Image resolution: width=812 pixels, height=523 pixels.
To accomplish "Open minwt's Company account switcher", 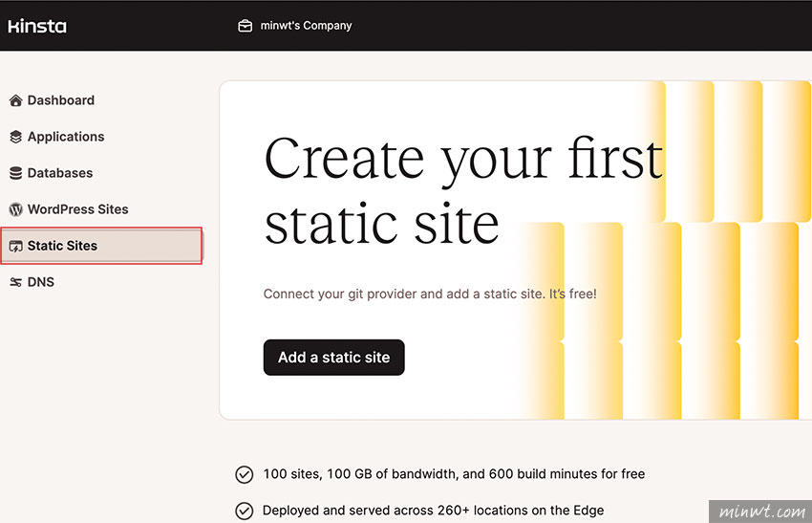I will point(294,26).
